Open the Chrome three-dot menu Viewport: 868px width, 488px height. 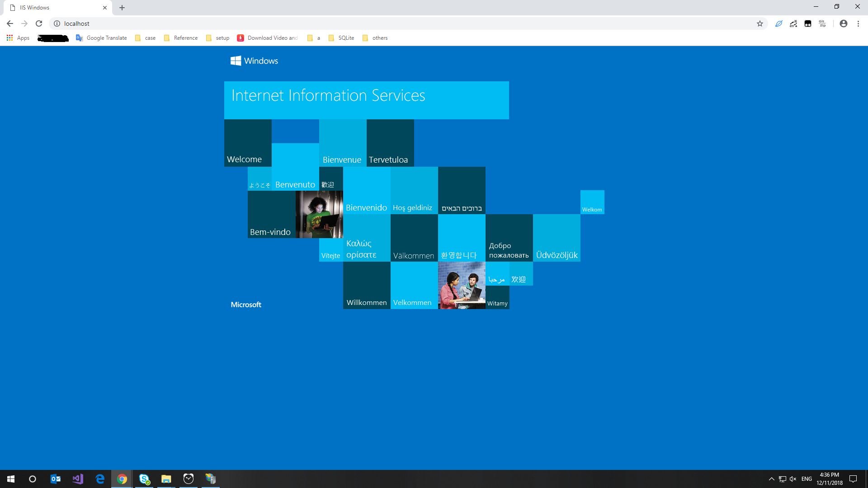858,23
